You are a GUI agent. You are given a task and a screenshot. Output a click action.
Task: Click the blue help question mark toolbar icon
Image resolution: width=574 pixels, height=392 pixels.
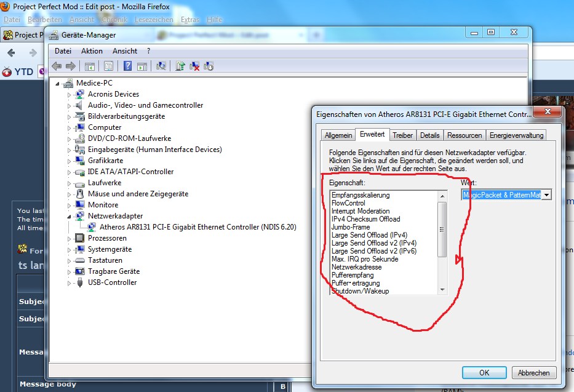[128, 66]
